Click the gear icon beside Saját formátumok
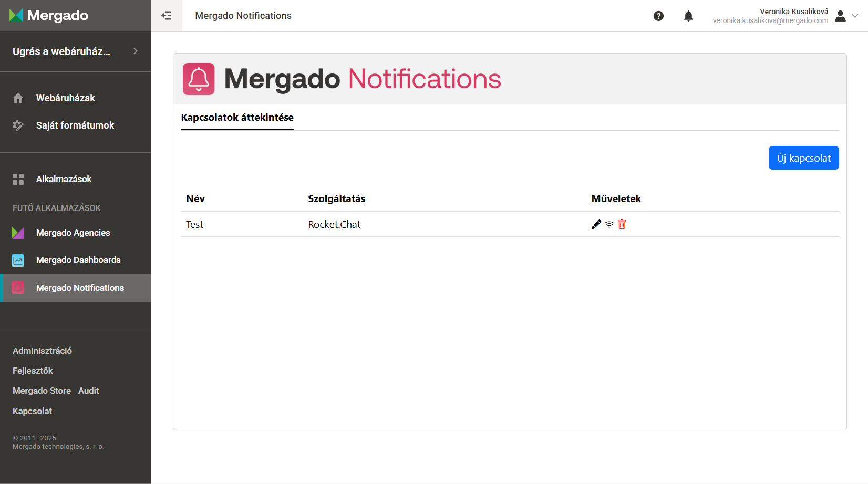The width and height of the screenshot is (868, 484). pyautogui.click(x=18, y=125)
